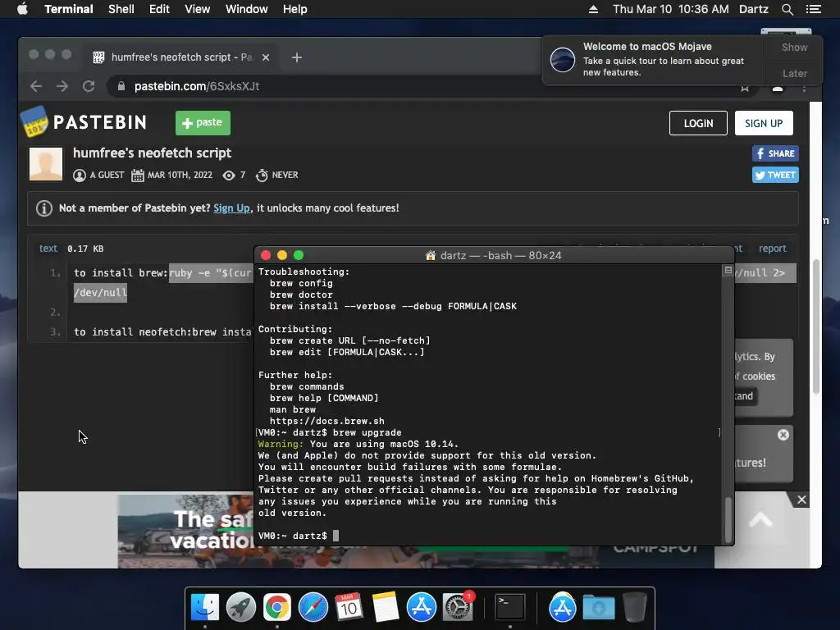The width and height of the screenshot is (840, 630).
Task: Open System Preferences from the Dock
Action: 457,608
